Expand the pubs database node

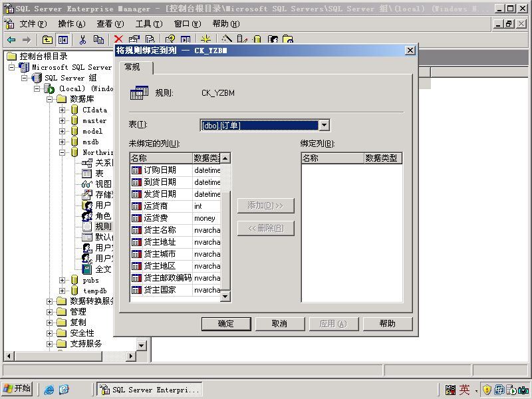click(62, 280)
